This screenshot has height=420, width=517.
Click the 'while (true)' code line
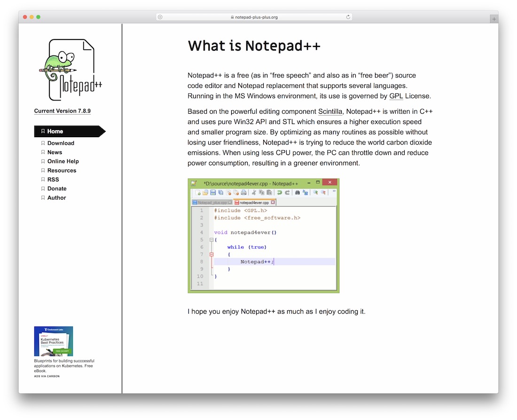(x=247, y=247)
